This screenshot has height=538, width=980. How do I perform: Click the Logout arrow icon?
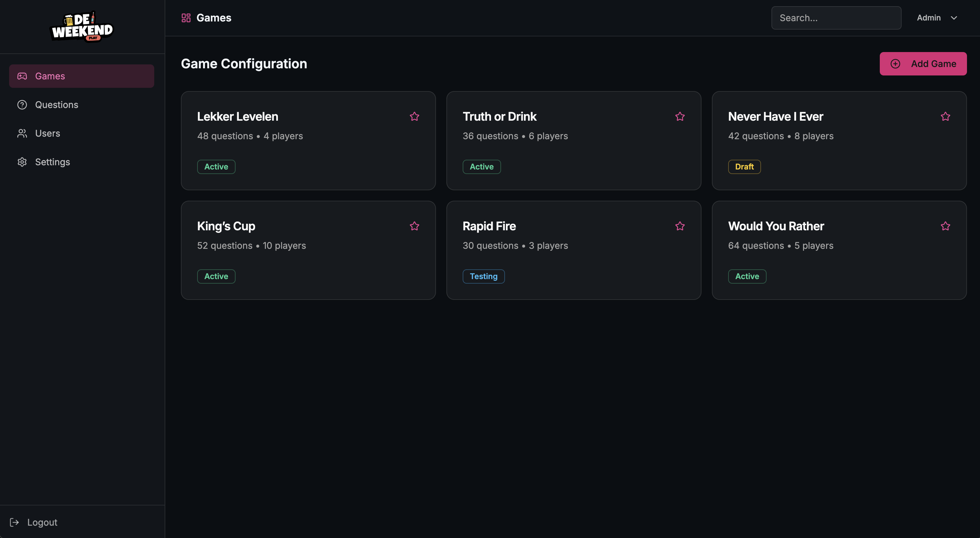(x=14, y=522)
